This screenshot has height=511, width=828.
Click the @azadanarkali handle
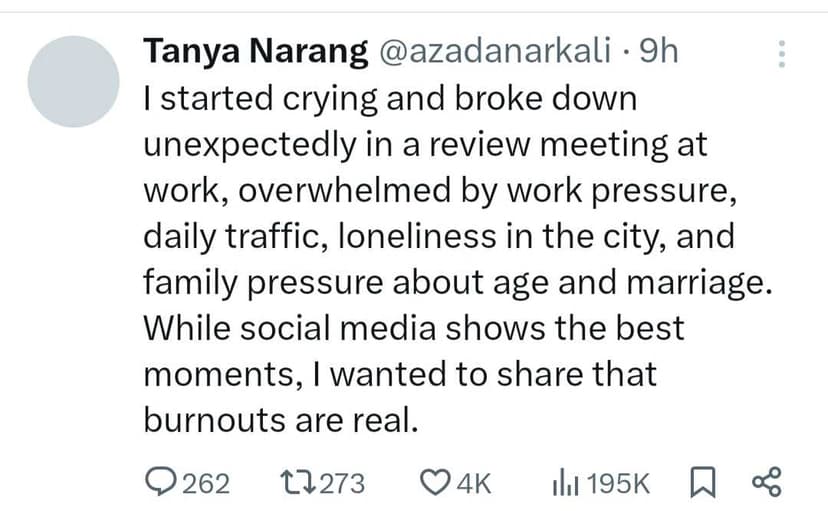coord(496,53)
